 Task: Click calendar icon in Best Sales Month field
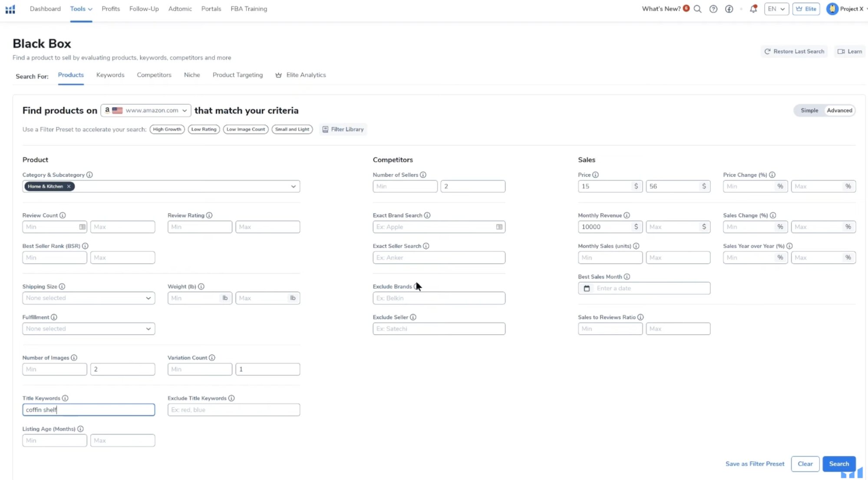(587, 288)
